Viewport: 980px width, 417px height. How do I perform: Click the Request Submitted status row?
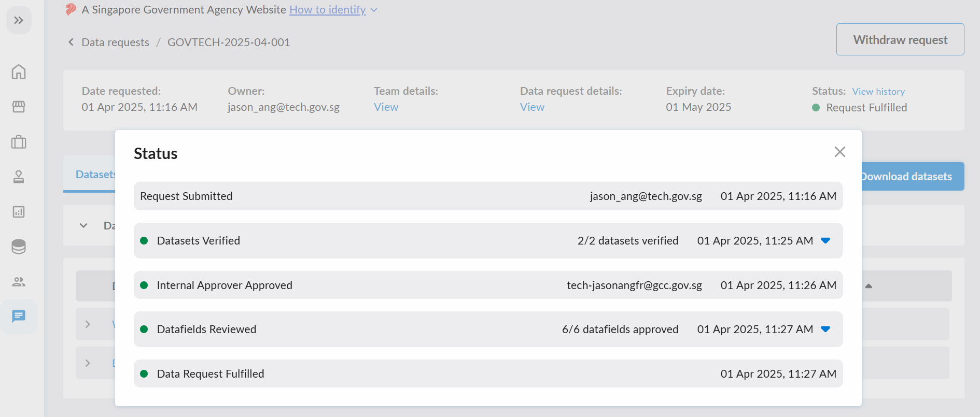click(x=488, y=196)
